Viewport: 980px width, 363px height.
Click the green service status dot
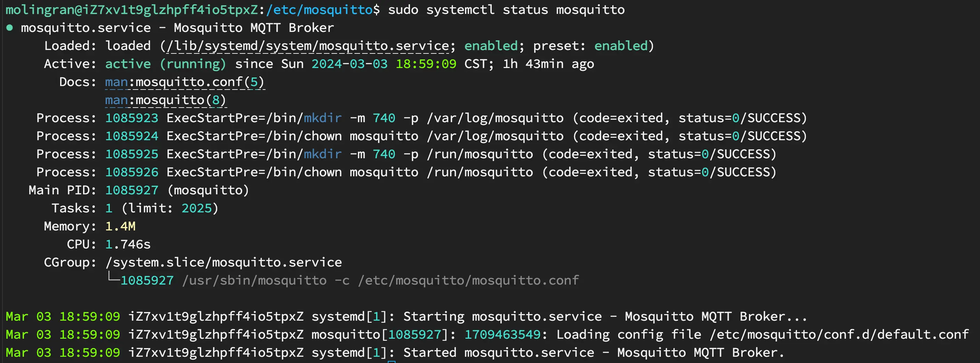[x=10, y=28]
